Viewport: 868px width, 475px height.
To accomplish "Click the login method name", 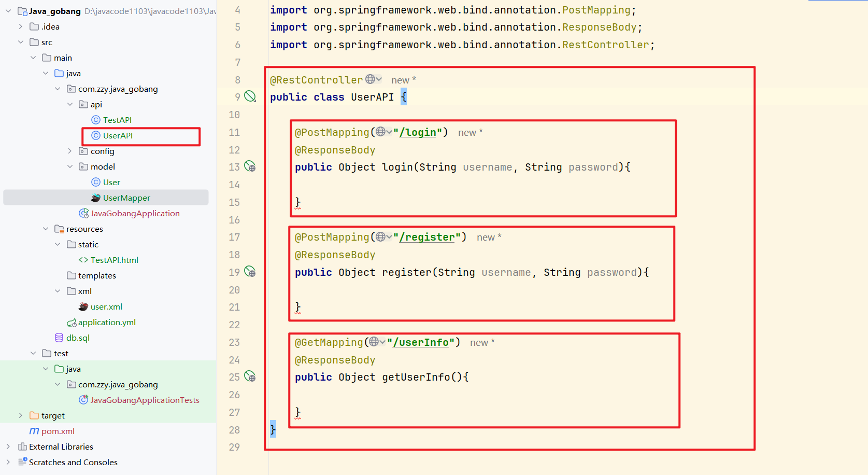I will pyautogui.click(x=397, y=167).
